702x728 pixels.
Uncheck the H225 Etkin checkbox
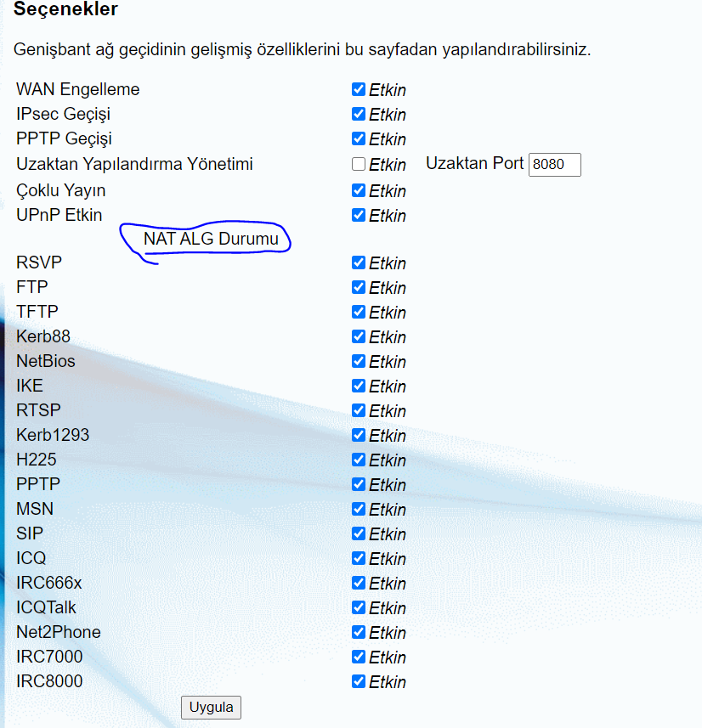point(358,460)
